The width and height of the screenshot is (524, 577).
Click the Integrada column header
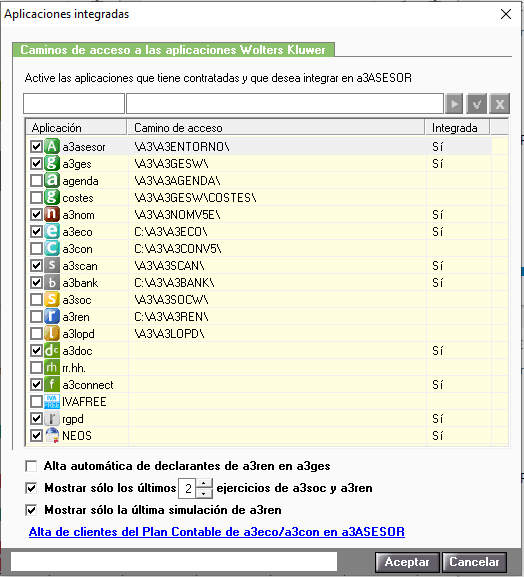pos(457,128)
